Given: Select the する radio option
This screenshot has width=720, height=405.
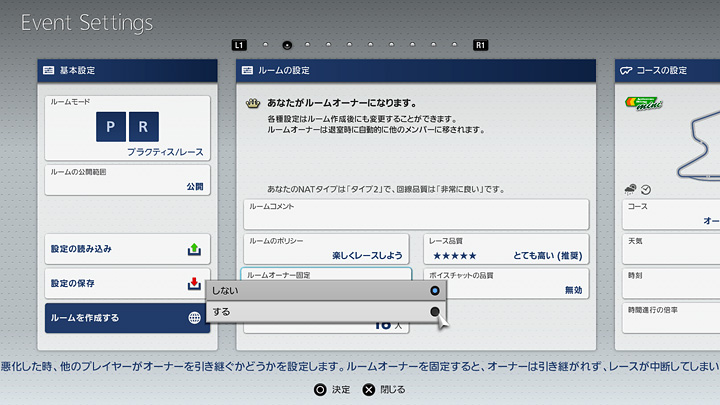Looking at the screenshot, I should (x=434, y=312).
